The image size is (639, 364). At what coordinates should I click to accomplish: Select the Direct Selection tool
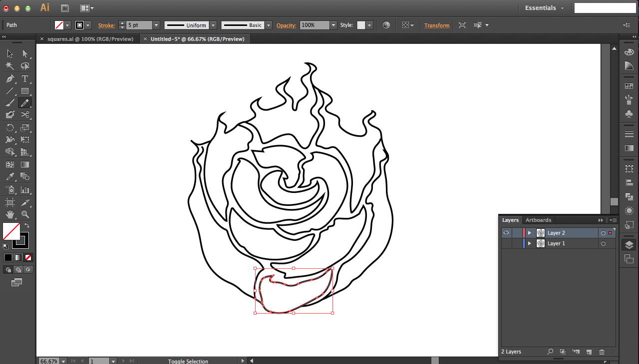[x=25, y=54]
